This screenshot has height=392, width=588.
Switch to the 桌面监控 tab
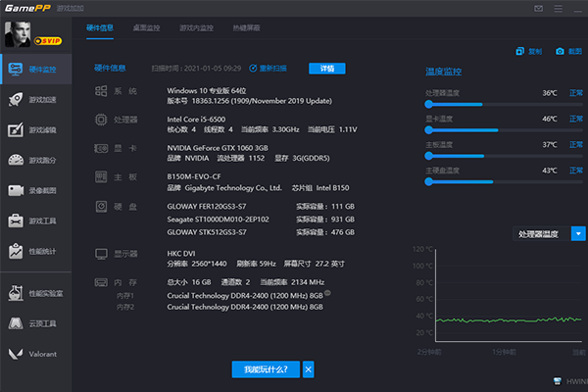tap(146, 27)
